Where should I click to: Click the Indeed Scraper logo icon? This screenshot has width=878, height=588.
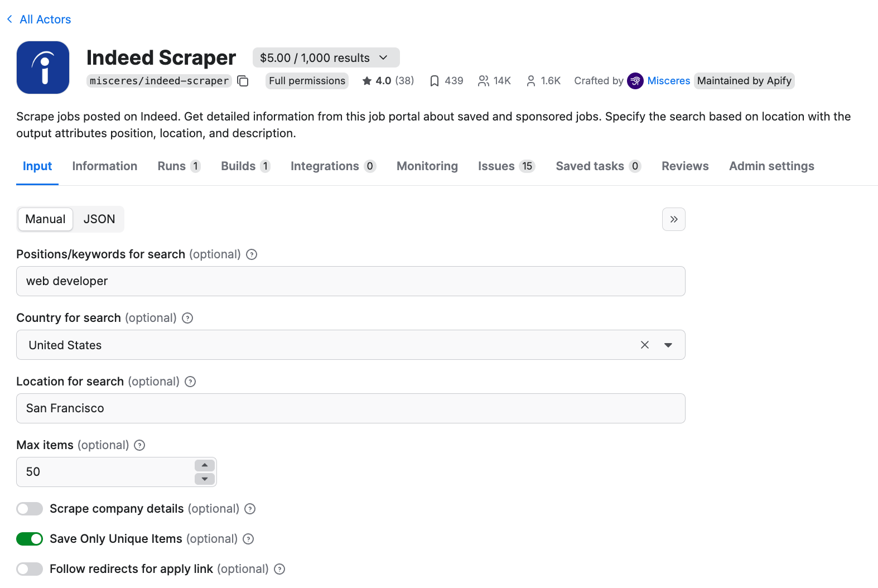point(43,68)
